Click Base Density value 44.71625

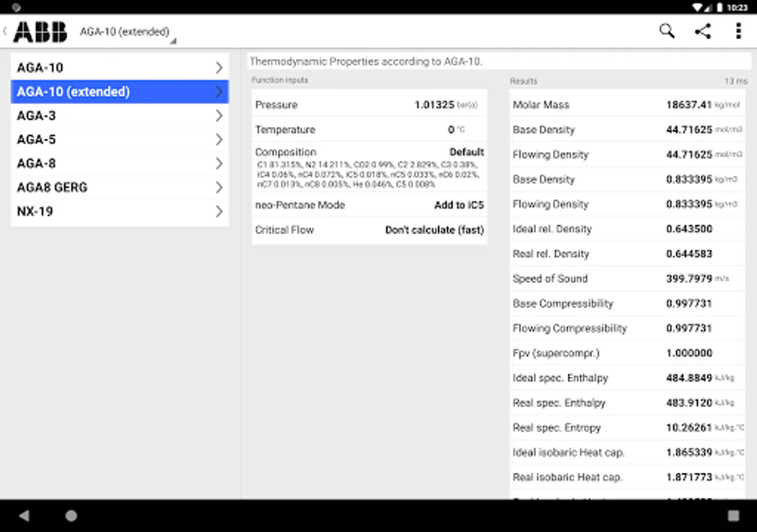(688, 129)
